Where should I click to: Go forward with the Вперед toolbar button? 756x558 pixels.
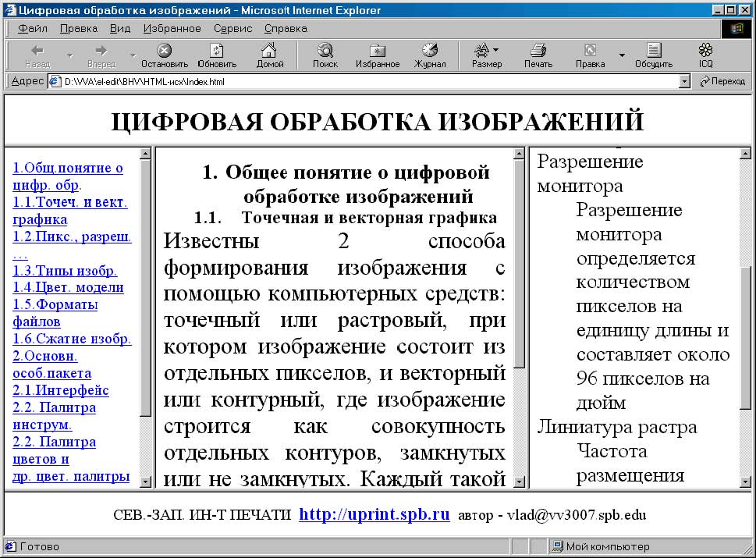[x=101, y=55]
